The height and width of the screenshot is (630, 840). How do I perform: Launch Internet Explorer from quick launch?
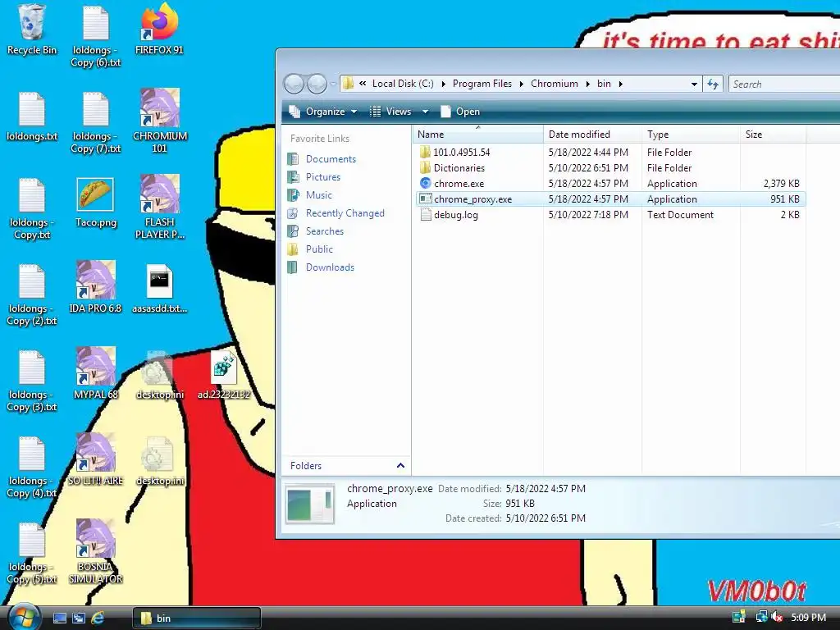[98, 618]
